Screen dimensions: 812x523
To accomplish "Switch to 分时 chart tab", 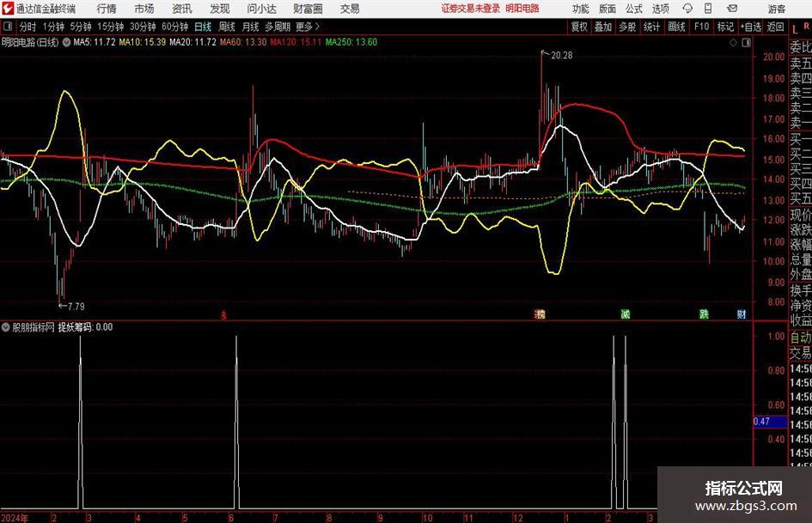I will click(28, 27).
